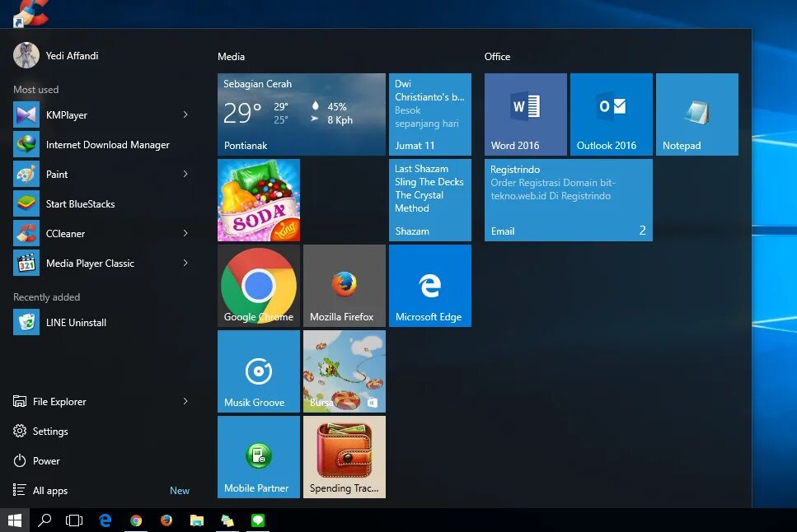Click the New label beside All apps
Viewport: 797px width, 532px height.
[x=180, y=491]
